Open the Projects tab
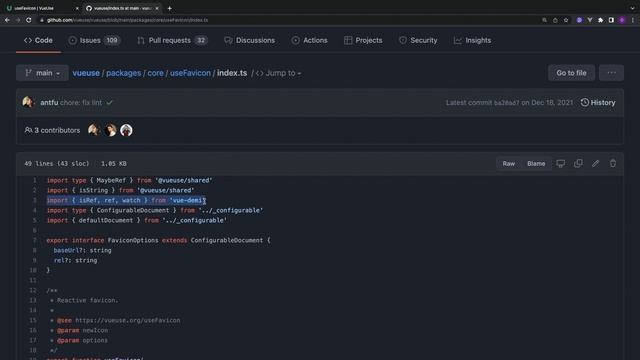This screenshot has width=640, height=360. [363, 40]
